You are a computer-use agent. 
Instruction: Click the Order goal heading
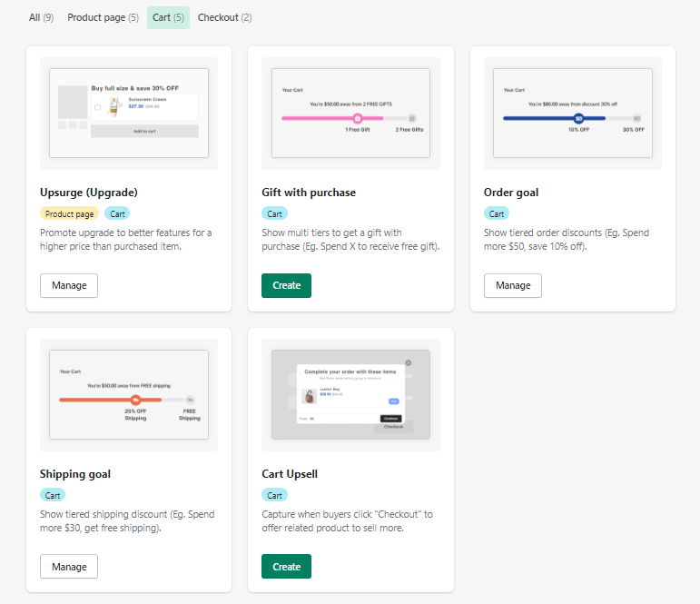(511, 193)
